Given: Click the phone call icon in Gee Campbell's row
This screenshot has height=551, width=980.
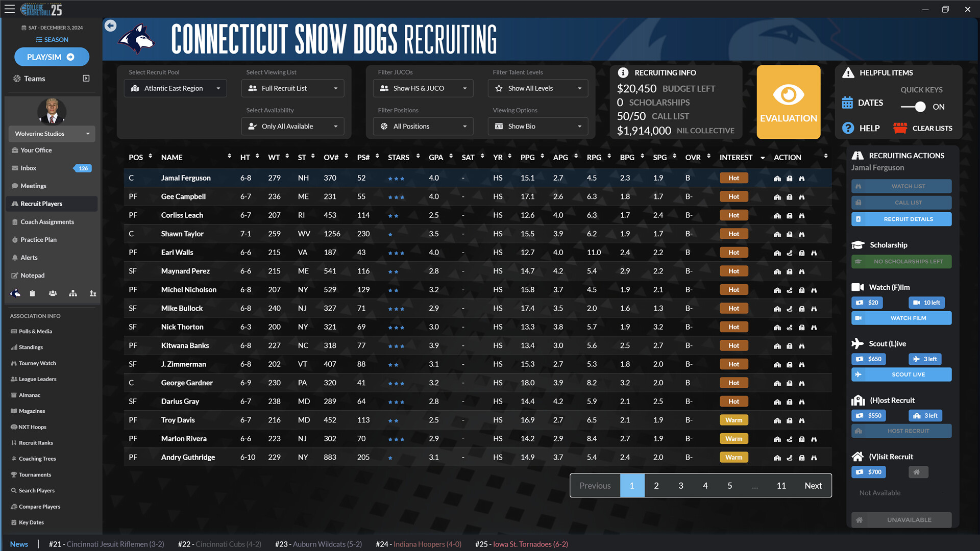Looking at the screenshot, I should click(x=790, y=196).
